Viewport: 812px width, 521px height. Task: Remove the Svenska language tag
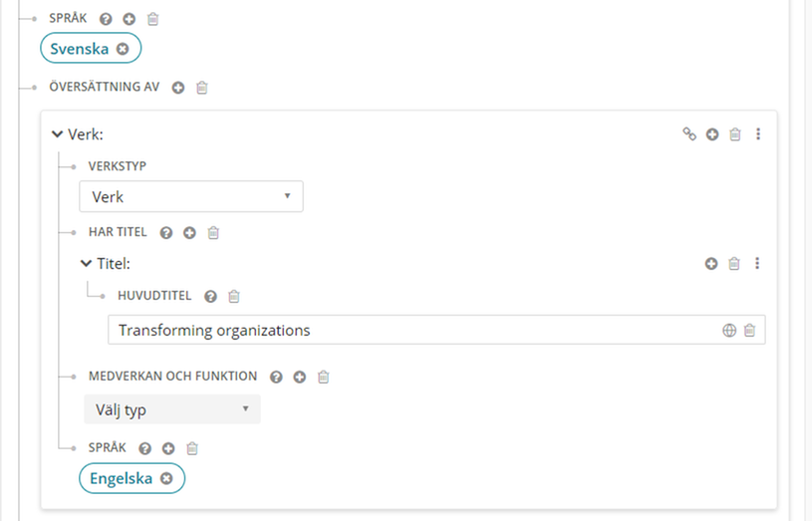pos(123,49)
